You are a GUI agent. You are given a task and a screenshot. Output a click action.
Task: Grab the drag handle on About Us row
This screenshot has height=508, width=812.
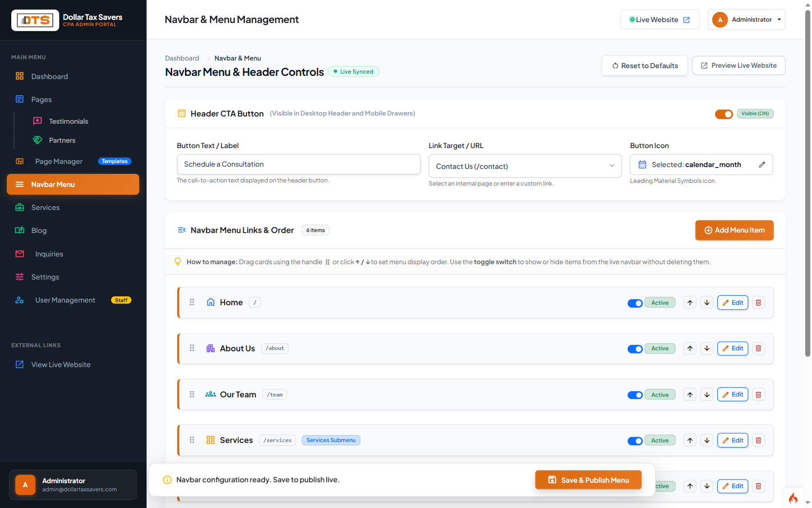(x=192, y=348)
